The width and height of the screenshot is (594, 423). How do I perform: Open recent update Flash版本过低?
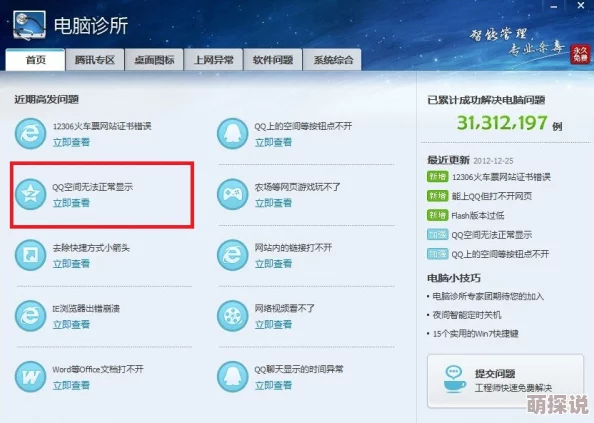point(478,215)
